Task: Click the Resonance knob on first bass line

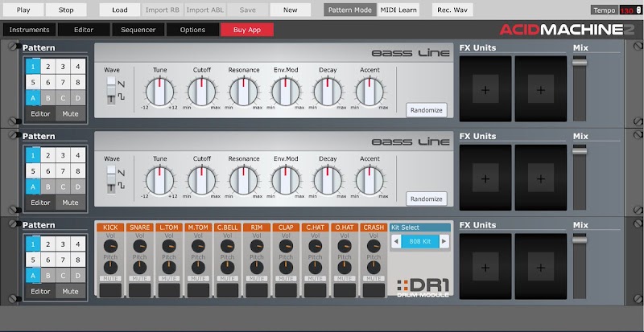Action: 244,92
